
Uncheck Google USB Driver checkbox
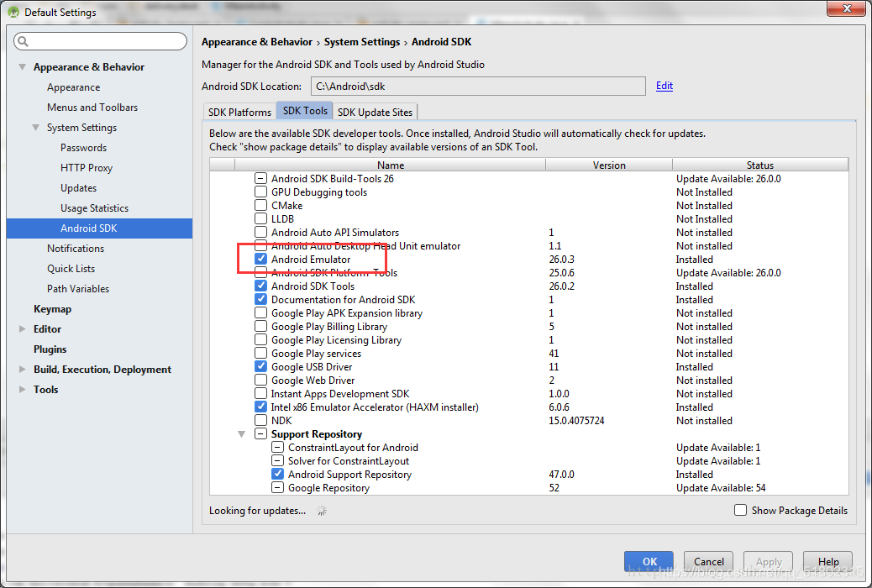tap(260, 366)
